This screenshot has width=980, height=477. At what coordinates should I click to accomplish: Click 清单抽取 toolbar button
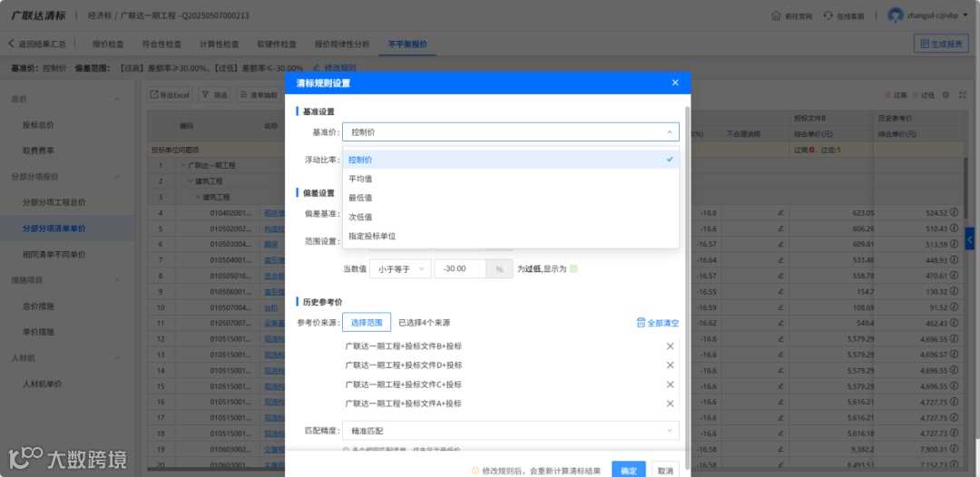click(259, 95)
